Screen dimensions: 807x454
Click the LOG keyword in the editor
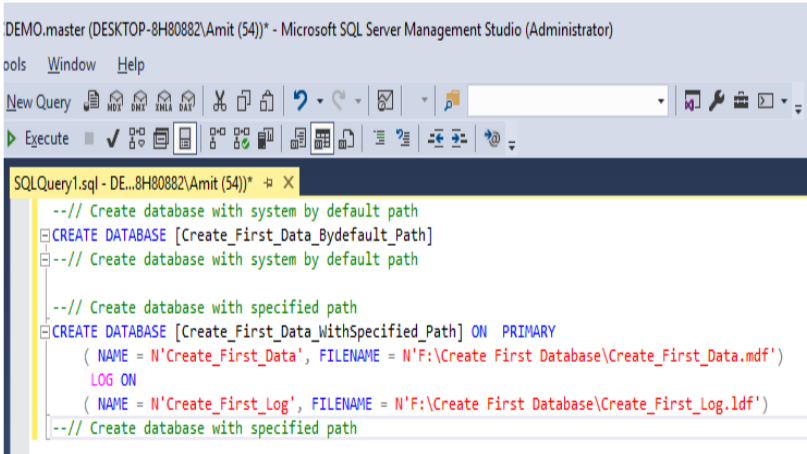(101, 380)
